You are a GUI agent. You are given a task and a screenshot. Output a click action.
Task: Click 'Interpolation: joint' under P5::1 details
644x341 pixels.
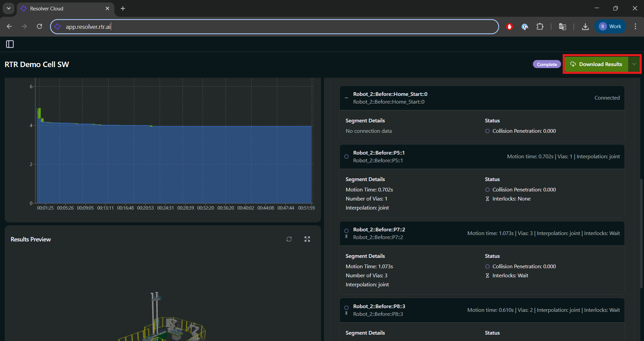pyautogui.click(x=367, y=208)
